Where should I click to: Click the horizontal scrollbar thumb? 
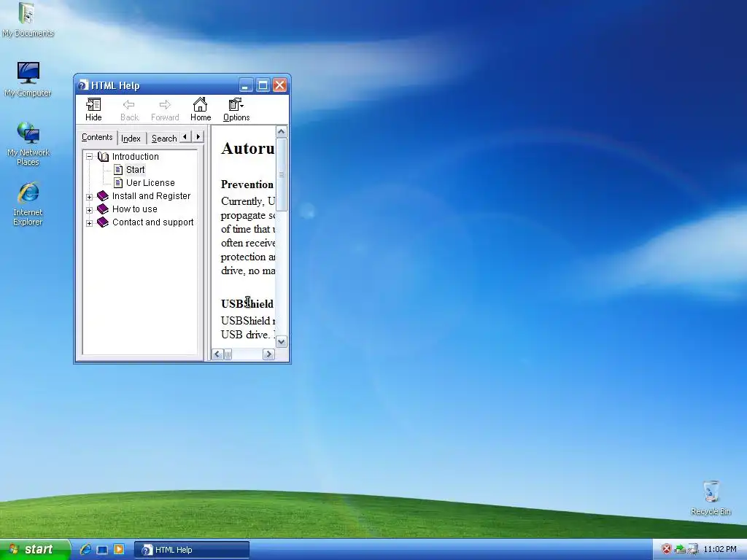coord(228,354)
